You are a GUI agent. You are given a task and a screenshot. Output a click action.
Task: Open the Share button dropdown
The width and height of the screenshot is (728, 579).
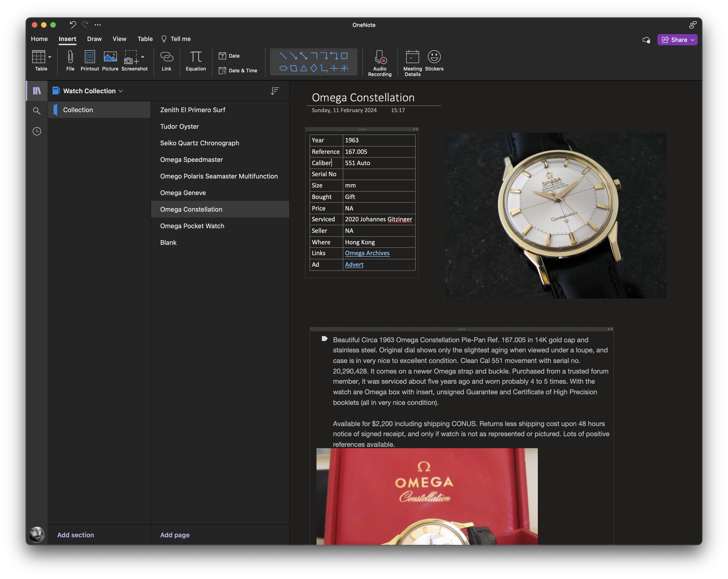tap(692, 40)
